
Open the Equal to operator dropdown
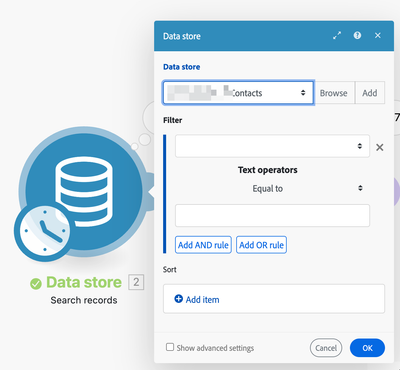point(272,189)
